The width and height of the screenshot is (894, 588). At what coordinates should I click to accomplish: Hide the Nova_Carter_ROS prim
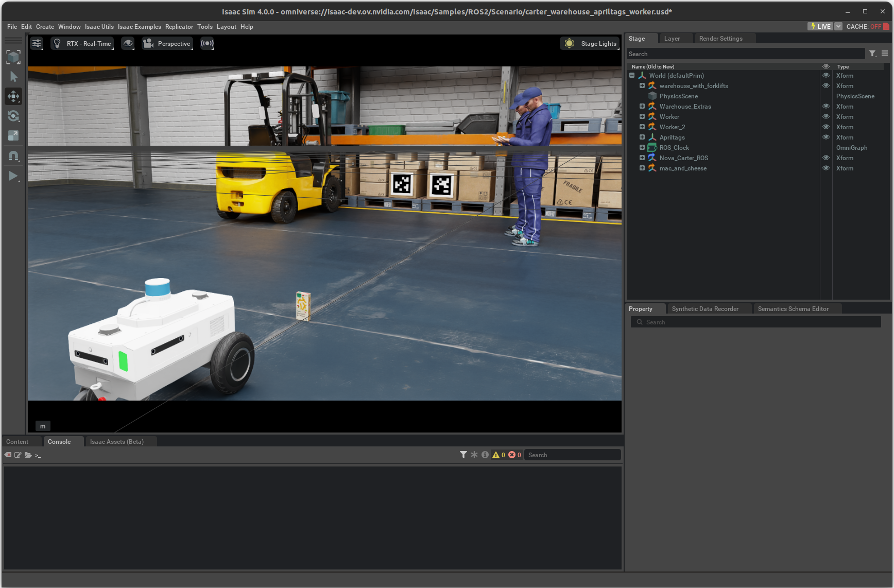click(826, 158)
